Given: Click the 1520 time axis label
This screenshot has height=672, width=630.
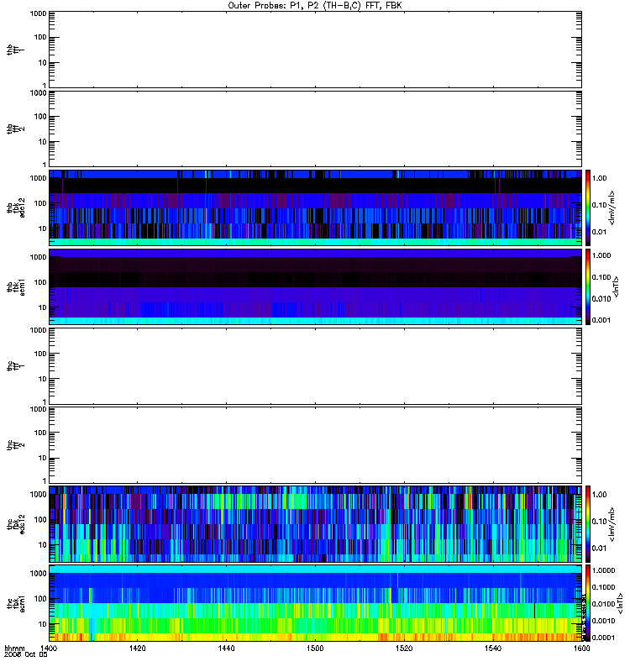Looking at the screenshot, I should pos(404,648).
